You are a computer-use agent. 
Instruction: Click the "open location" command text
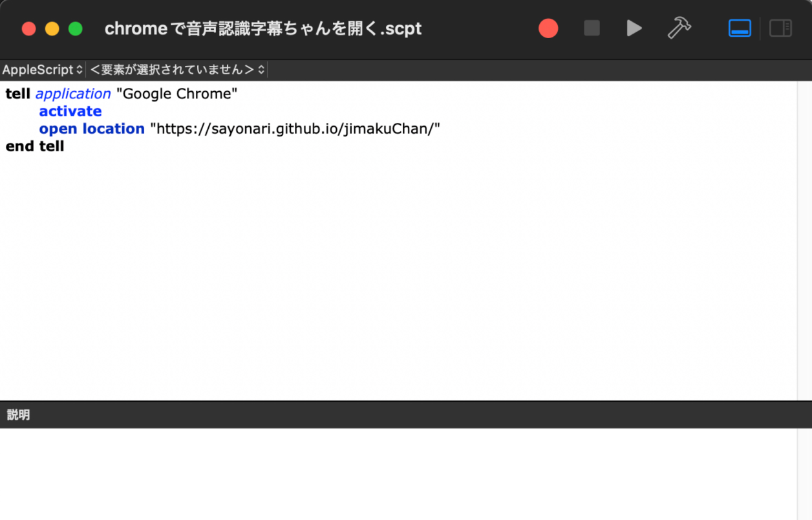92,129
